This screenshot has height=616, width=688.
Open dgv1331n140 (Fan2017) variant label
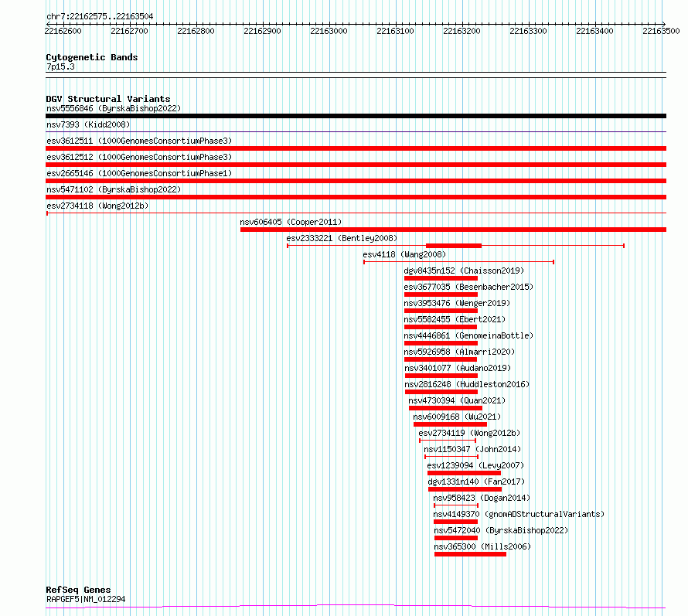pyautogui.click(x=476, y=482)
